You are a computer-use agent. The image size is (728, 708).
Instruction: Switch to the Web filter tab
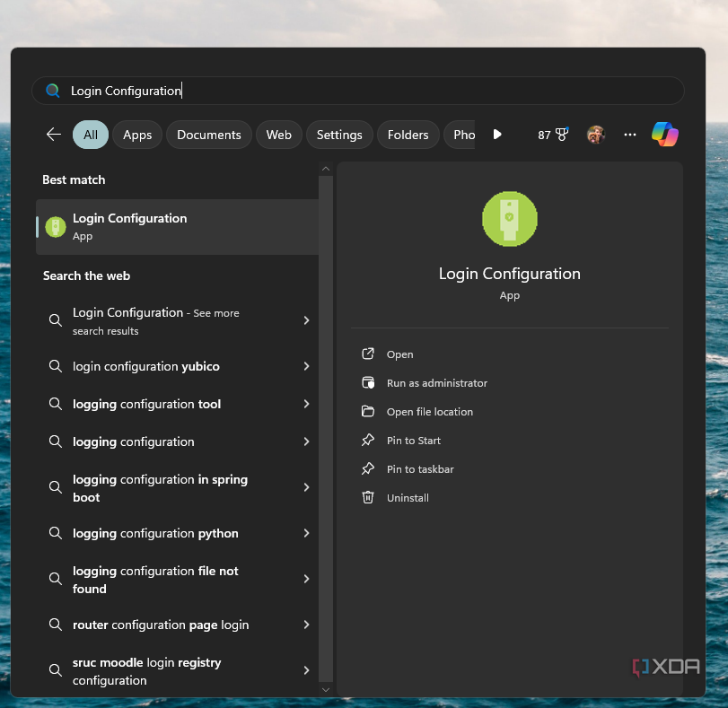click(279, 135)
